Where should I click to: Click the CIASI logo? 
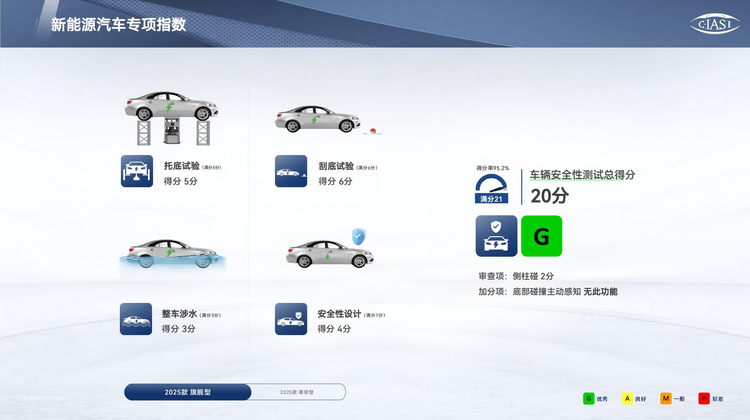715,24
